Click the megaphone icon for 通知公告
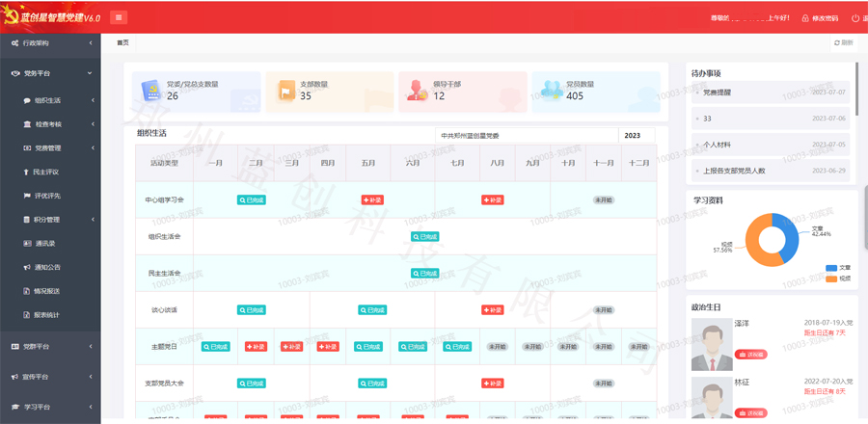This screenshot has height=424, width=868. [27, 267]
